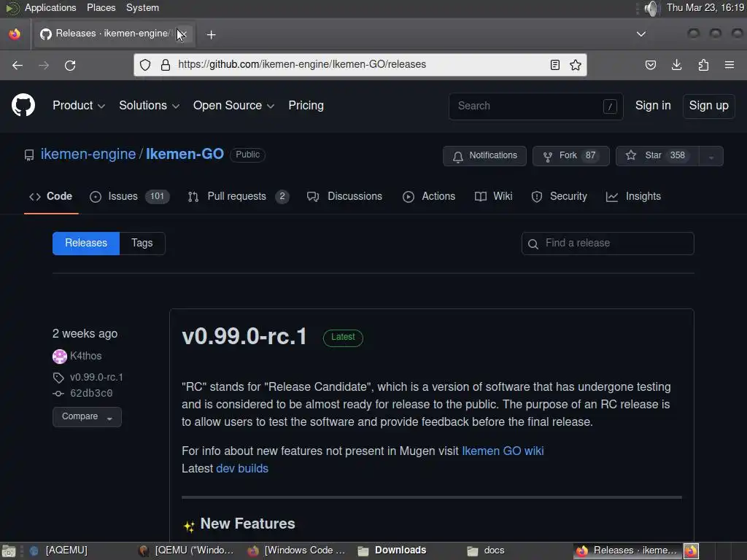This screenshot has width=747, height=560.
Task: Open the Pocket save icon
Action: click(x=650, y=65)
